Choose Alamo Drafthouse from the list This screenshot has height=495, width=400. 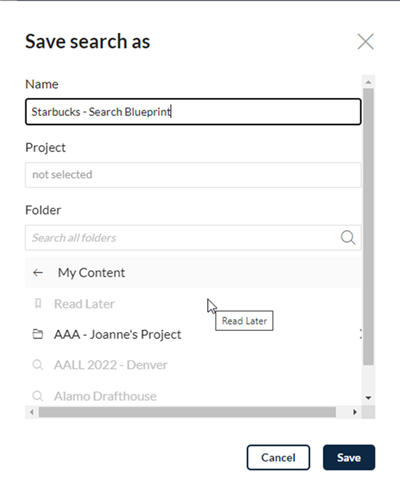tap(193, 396)
